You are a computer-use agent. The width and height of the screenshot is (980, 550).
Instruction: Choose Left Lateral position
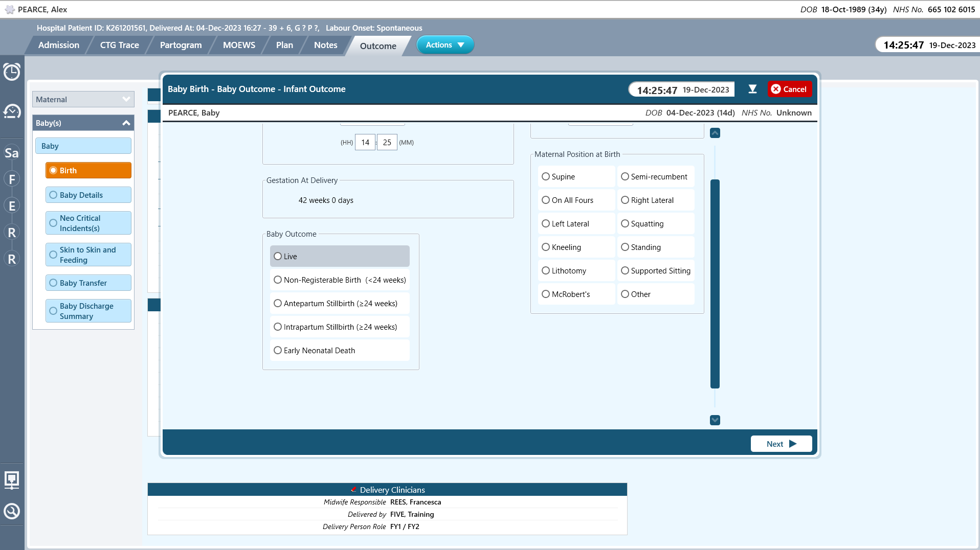pos(576,223)
